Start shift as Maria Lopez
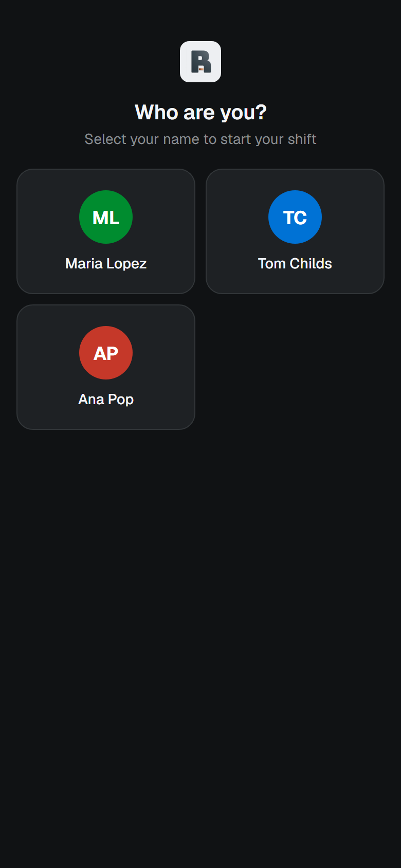Viewport: 401px width, 868px height. [106, 231]
